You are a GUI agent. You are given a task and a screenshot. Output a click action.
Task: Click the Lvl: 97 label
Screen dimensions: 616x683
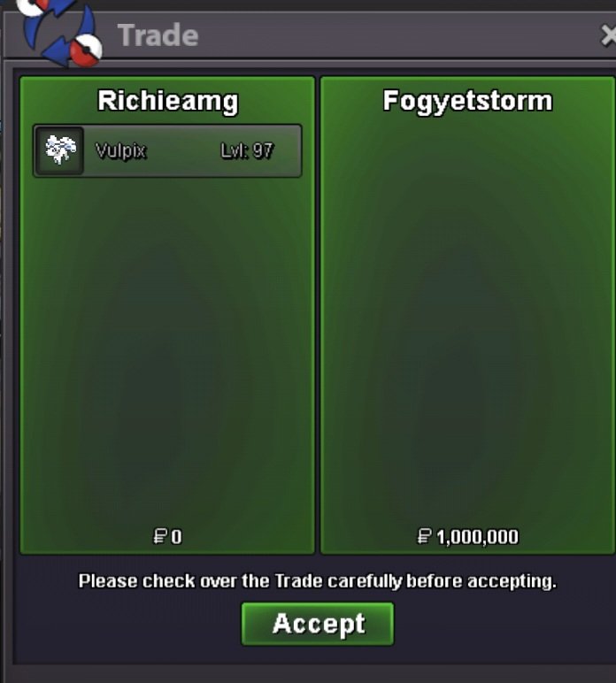(247, 150)
